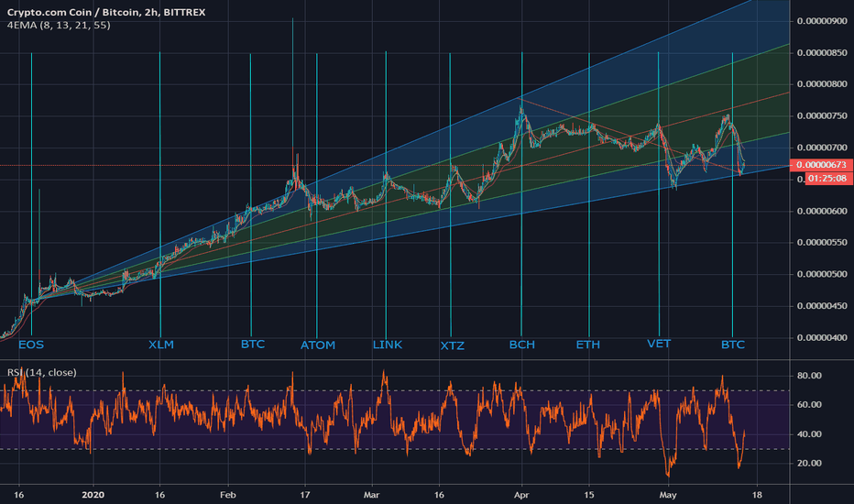Click the 0.00000800 price axis label
Viewport: 854px width, 504px height.
pos(822,84)
